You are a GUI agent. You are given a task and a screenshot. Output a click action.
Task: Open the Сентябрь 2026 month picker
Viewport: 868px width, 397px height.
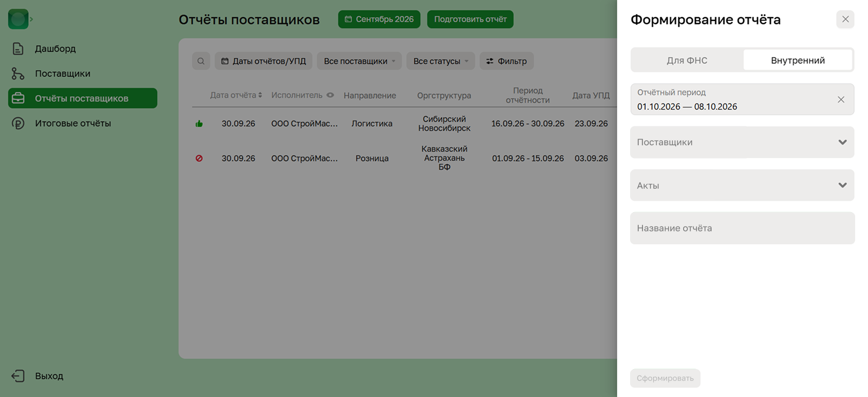coord(379,19)
